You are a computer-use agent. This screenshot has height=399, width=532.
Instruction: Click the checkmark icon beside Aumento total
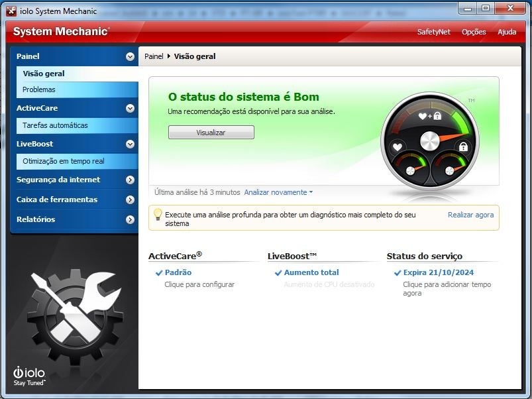coord(279,272)
